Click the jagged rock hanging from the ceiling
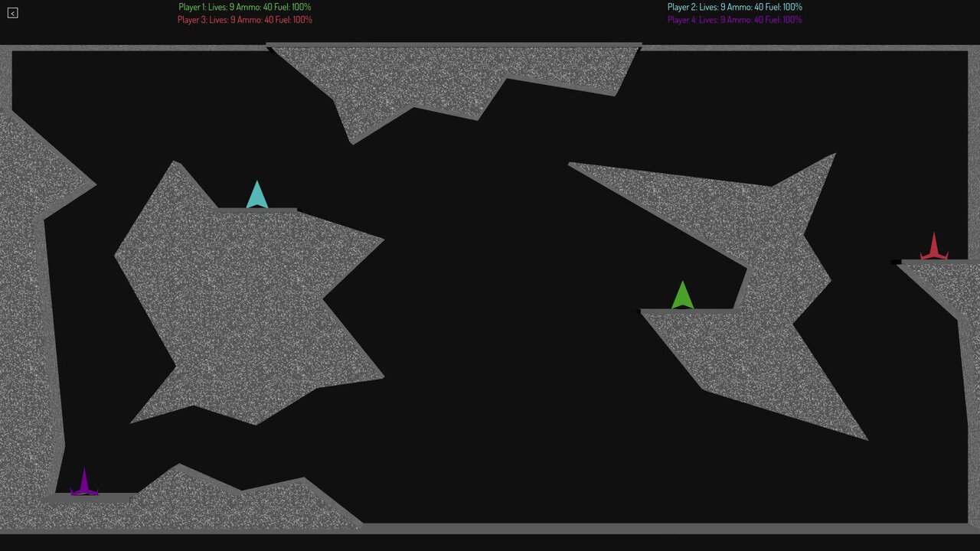980x551 pixels. [x=444, y=77]
